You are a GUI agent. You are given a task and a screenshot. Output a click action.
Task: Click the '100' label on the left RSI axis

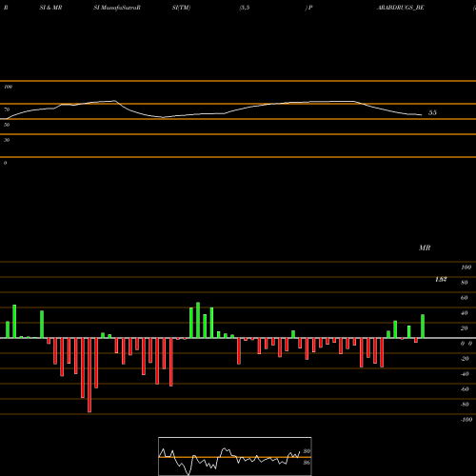[x=8, y=87]
